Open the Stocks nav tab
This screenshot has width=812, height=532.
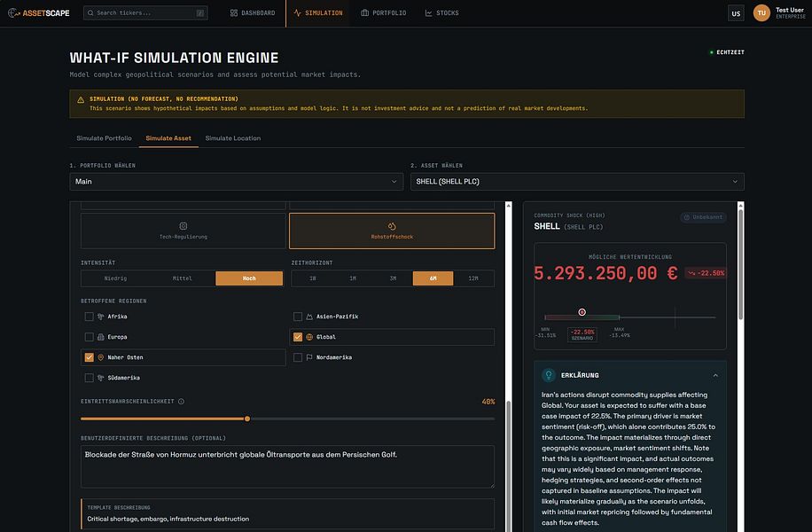click(442, 13)
